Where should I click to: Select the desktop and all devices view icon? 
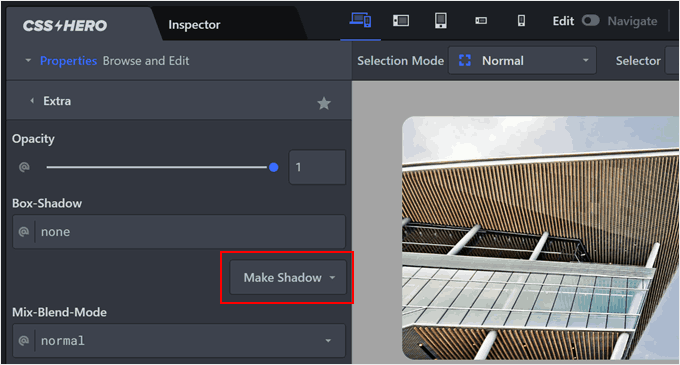tap(360, 20)
